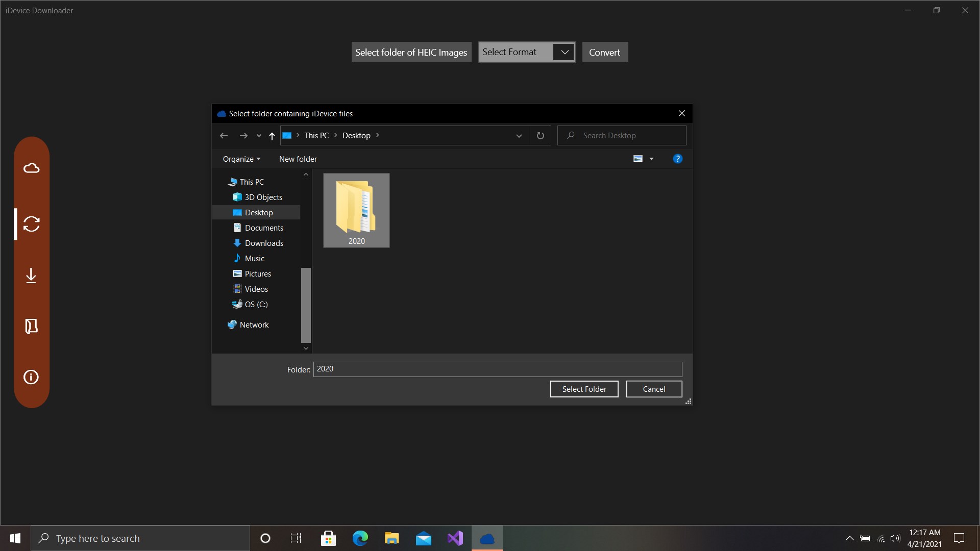This screenshot has width=980, height=551.
Task: Go back with the left arrow
Action: [224, 136]
